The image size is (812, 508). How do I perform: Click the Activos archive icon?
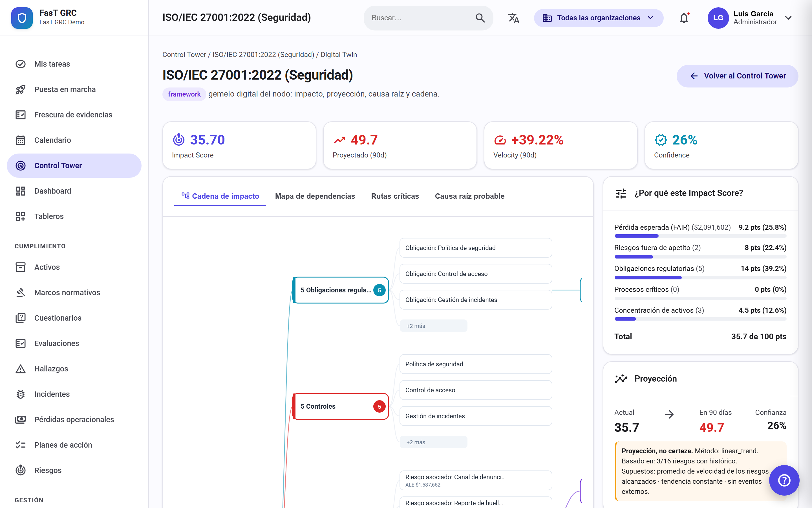pyautogui.click(x=21, y=267)
